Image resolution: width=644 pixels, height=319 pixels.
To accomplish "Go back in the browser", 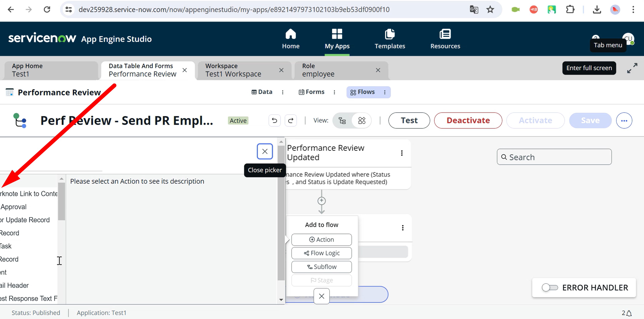I will (11, 9).
